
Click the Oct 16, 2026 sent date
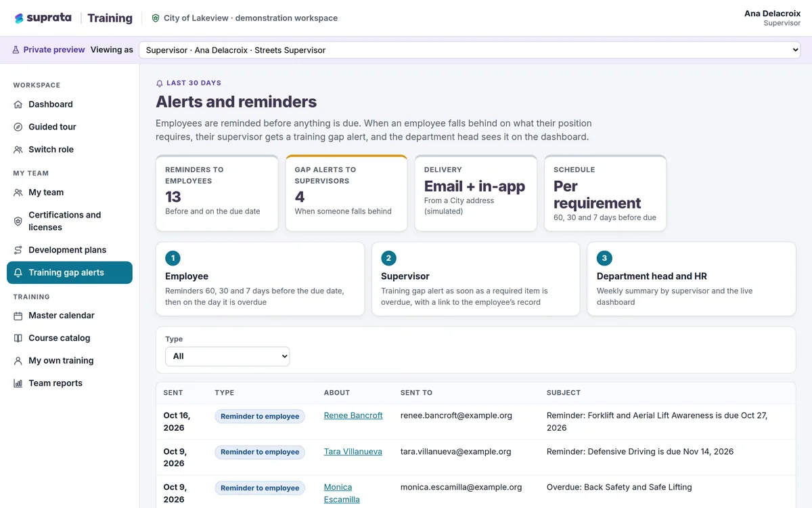[177, 421]
